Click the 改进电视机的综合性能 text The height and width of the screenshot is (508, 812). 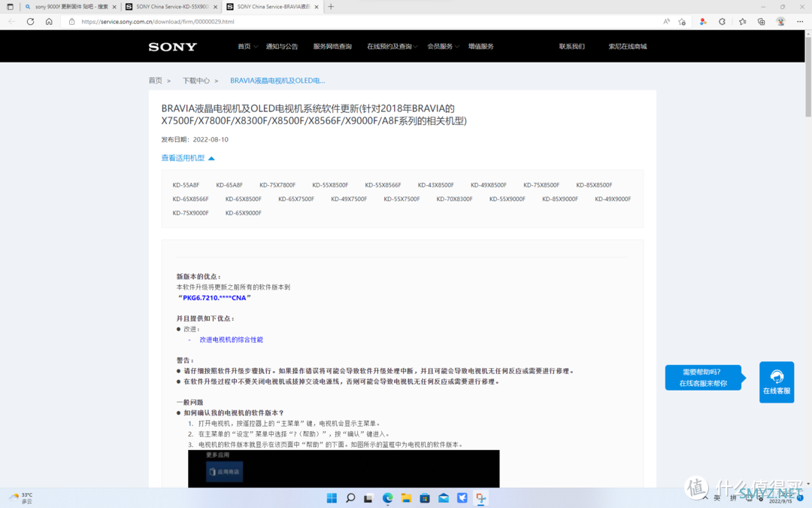[232, 339]
